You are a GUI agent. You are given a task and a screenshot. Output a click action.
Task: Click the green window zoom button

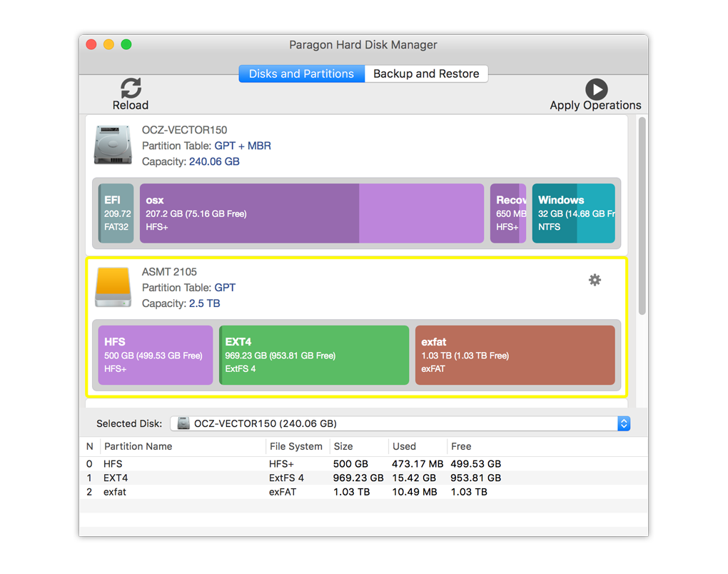click(x=126, y=44)
